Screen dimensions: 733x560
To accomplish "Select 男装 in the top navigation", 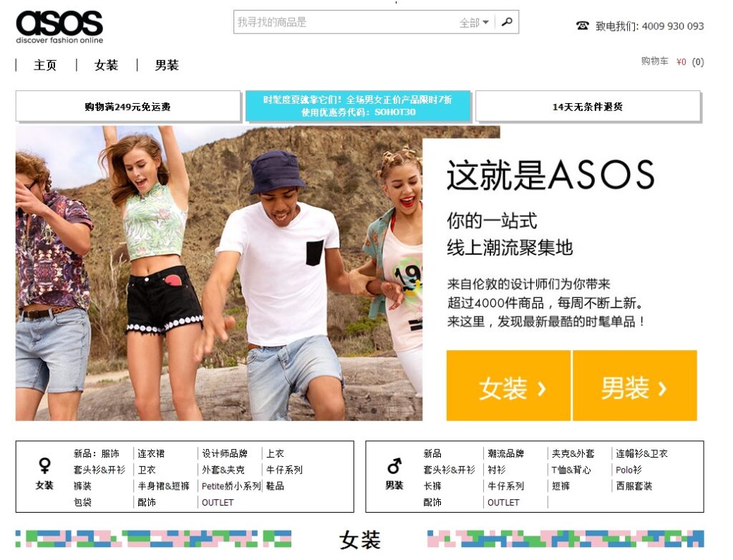I will (x=168, y=65).
